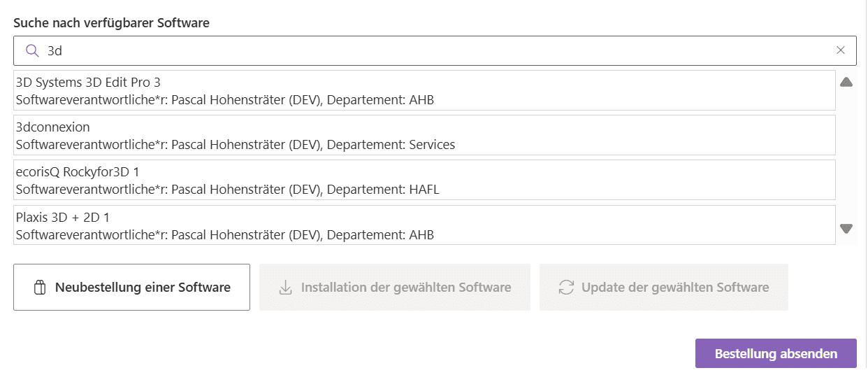Click Update der gewählten Software
The width and height of the screenshot is (868, 389).
pyautogui.click(x=664, y=287)
